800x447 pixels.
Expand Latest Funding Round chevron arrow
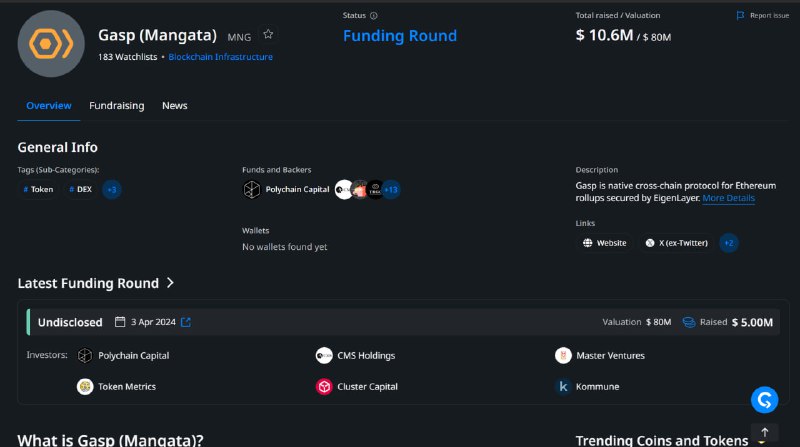coord(170,283)
